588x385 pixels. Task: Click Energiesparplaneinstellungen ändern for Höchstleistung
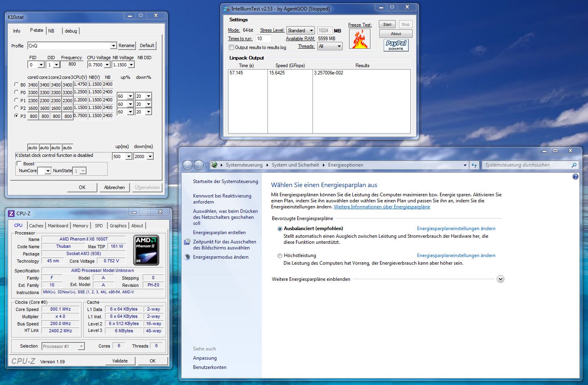coord(456,255)
